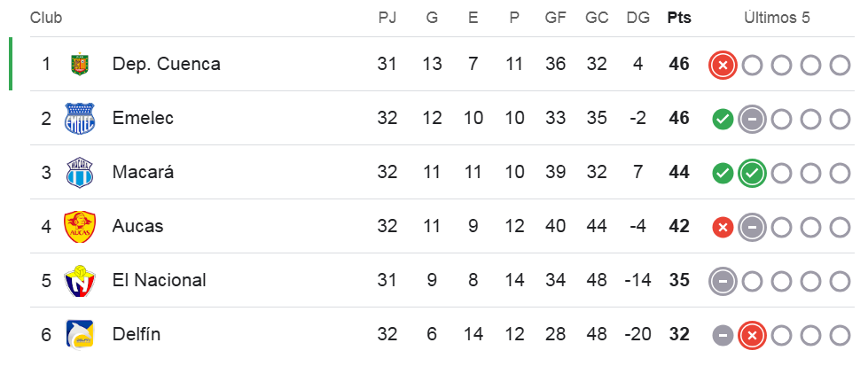
Task: Click the Delfín club crest
Action: [x=80, y=335]
